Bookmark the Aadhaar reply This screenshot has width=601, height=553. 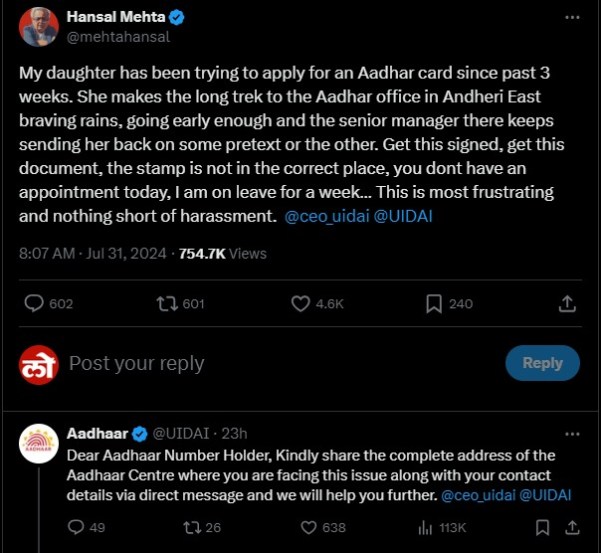tap(541, 526)
